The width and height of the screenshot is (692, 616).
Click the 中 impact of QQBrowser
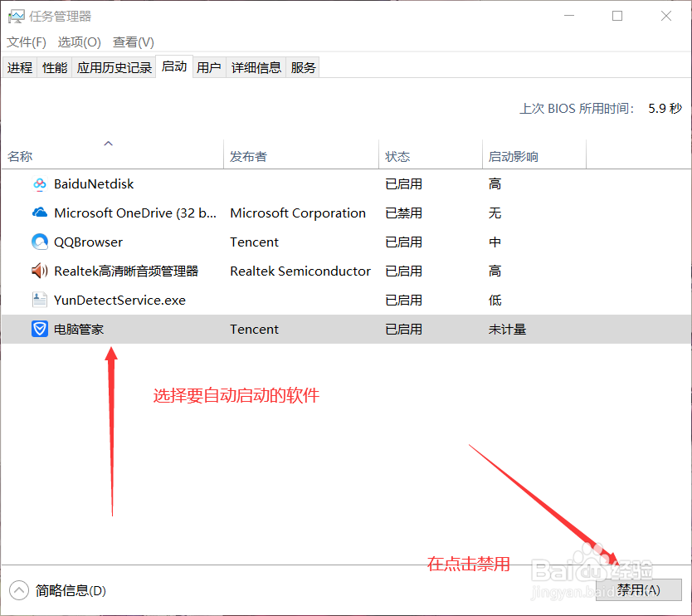[495, 242]
